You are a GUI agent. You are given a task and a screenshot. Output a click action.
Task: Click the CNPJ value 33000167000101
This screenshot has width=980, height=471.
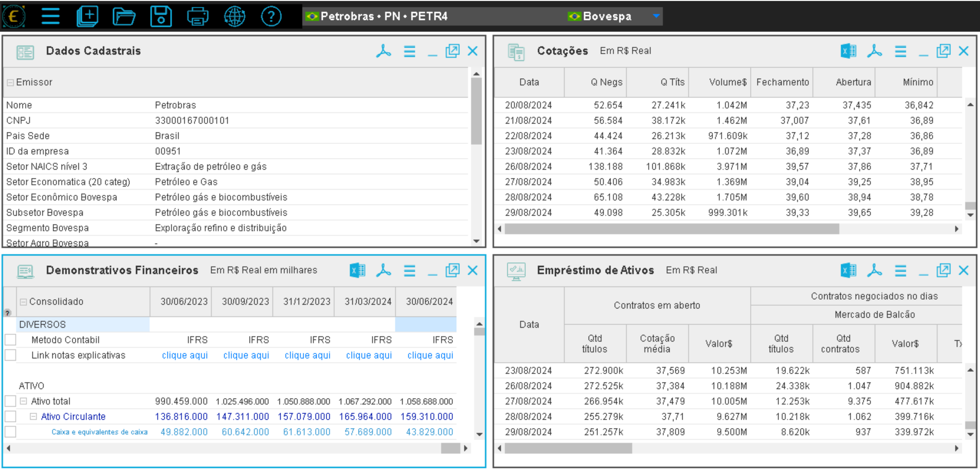(x=192, y=121)
